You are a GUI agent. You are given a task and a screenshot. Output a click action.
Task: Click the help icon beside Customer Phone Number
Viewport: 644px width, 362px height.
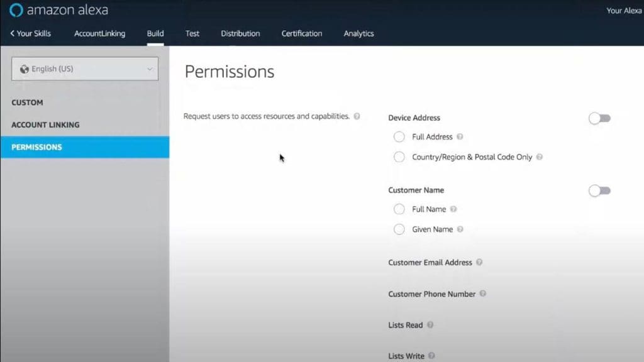coord(483,293)
